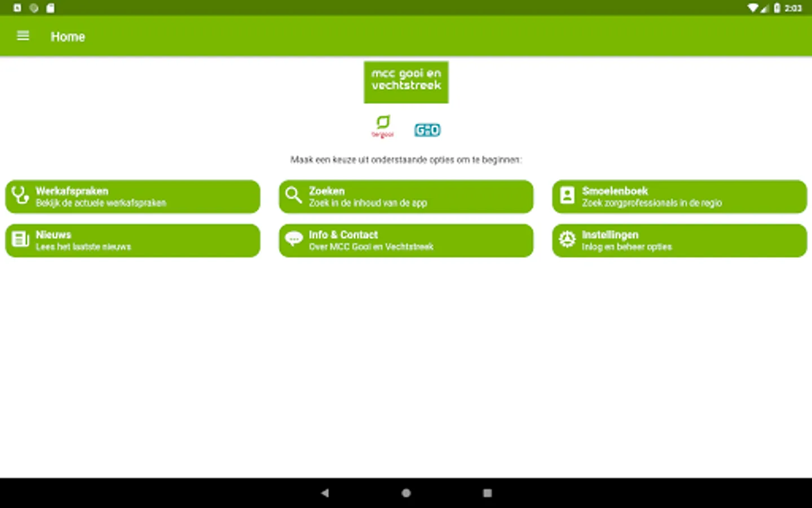The height and width of the screenshot is (508, 812).
Task: Open Info & Contact button
Action: tap(406, 240)
